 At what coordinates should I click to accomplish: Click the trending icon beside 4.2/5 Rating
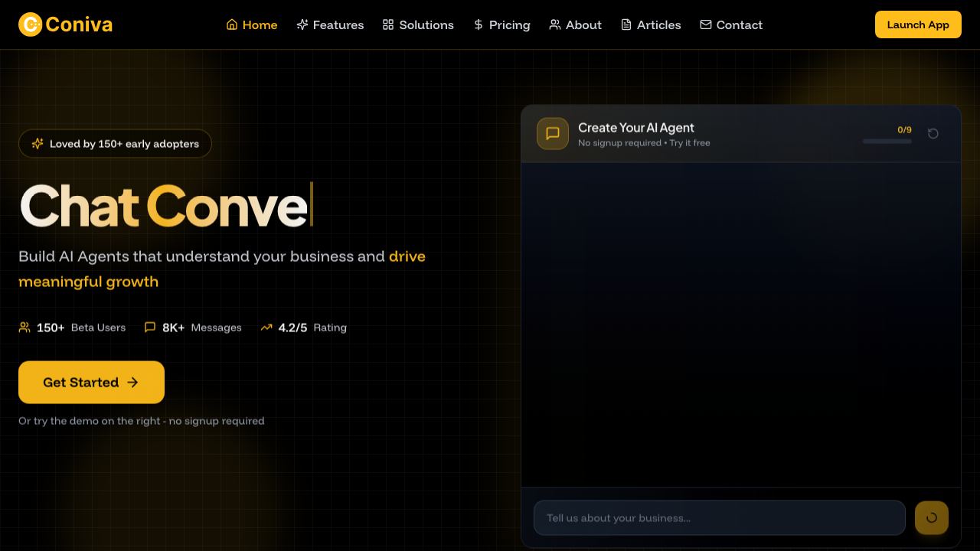(266, 327)
